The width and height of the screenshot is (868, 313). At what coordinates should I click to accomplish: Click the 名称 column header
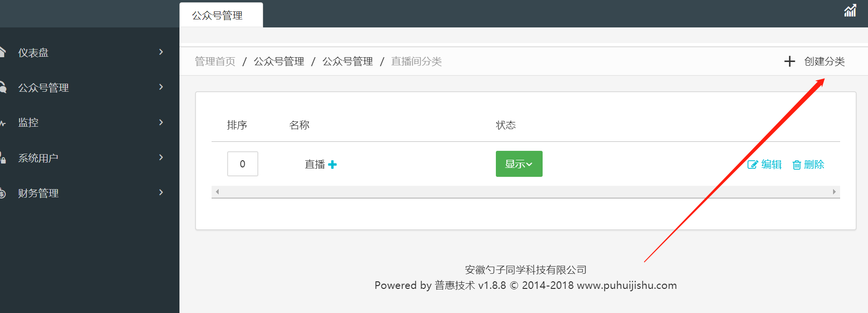click(x=299, y=125)
